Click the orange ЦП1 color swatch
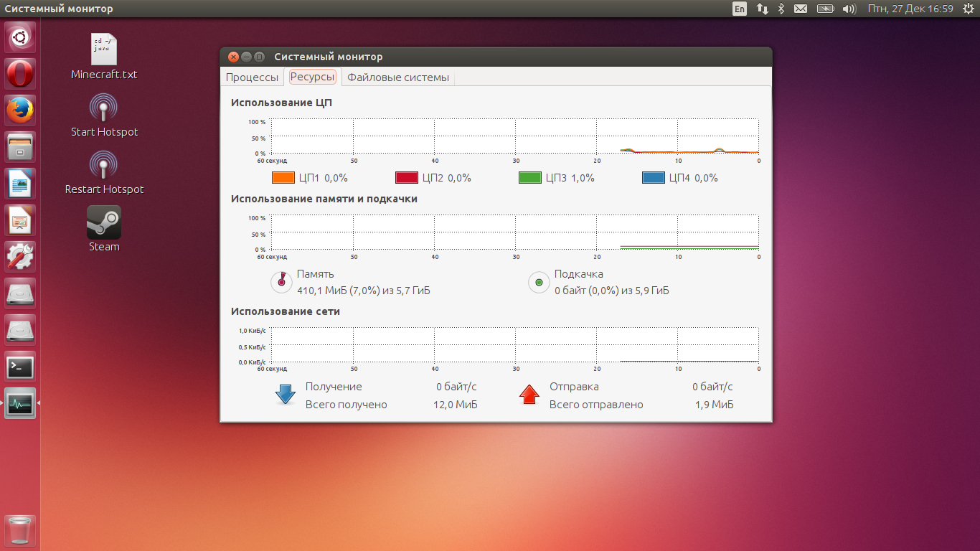 283,178
